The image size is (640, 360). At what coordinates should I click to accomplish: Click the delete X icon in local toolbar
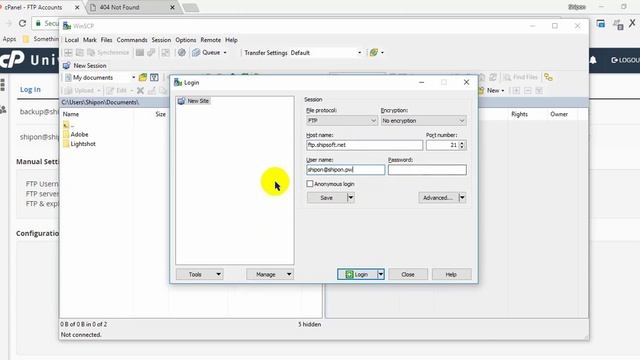tap(140, 90)
